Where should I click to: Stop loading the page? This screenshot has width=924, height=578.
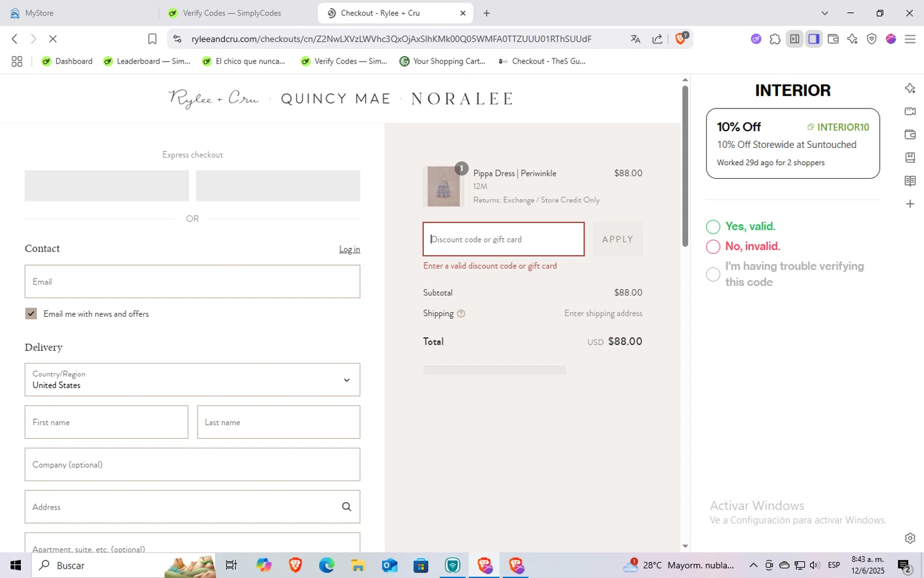coord(53,39)
